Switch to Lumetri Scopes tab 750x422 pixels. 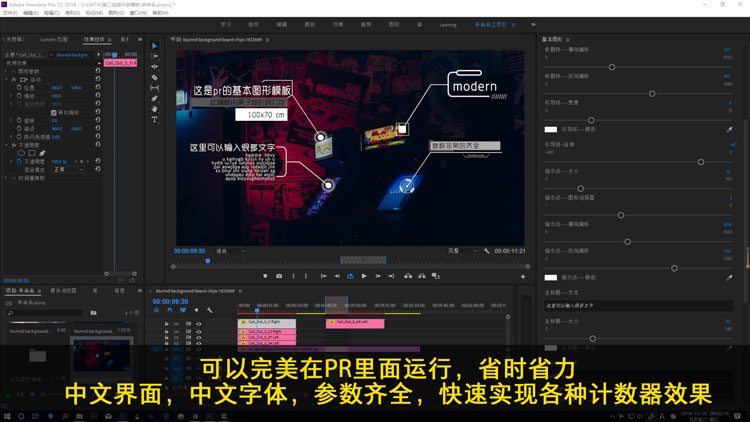tap(54, 39)
